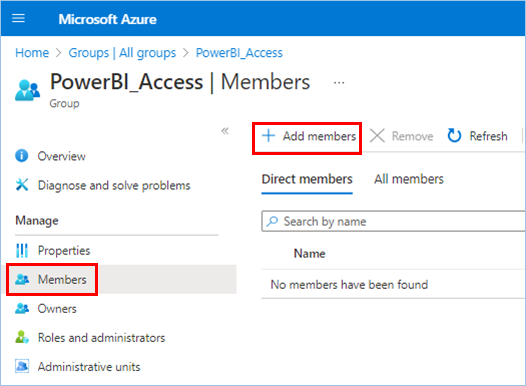Open Overview in sidebar
The height and width of the screenshot is (386, 526).
pos(61,156)
